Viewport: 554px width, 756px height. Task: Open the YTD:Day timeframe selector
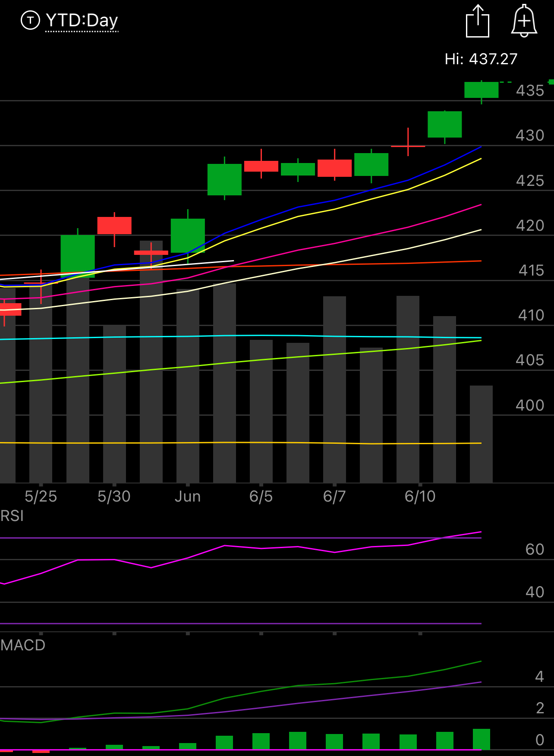(82, 21)
